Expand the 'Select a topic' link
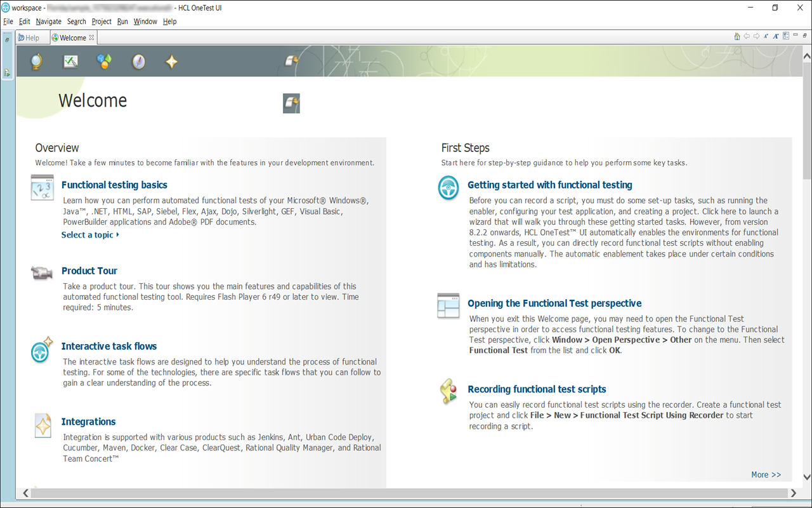 (x=90, y=235)
